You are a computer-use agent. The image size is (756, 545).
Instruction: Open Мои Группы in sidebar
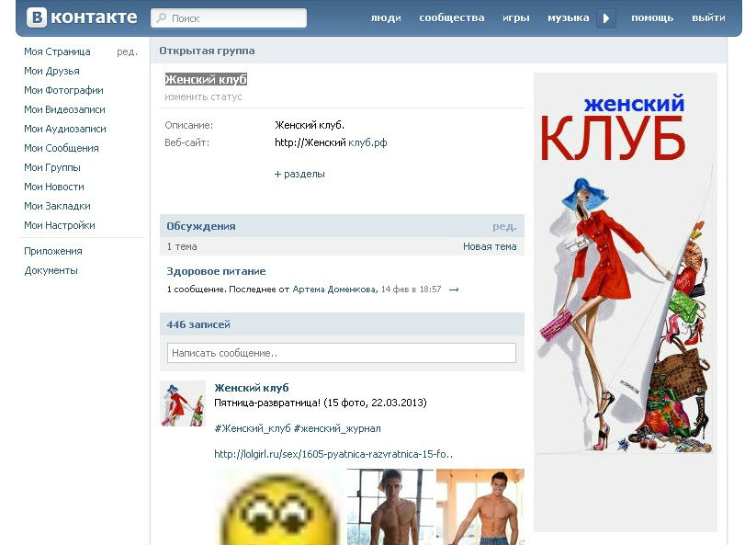52,167
